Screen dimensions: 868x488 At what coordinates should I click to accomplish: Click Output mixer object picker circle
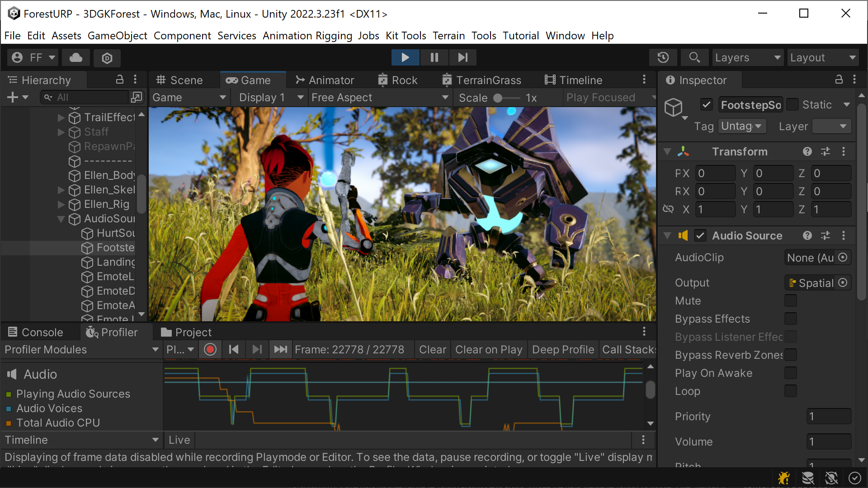pos(843,282)
